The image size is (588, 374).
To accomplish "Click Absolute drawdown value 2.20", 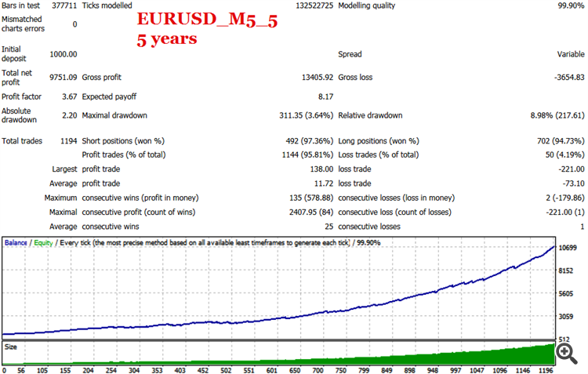I will [x=69, y=115].
